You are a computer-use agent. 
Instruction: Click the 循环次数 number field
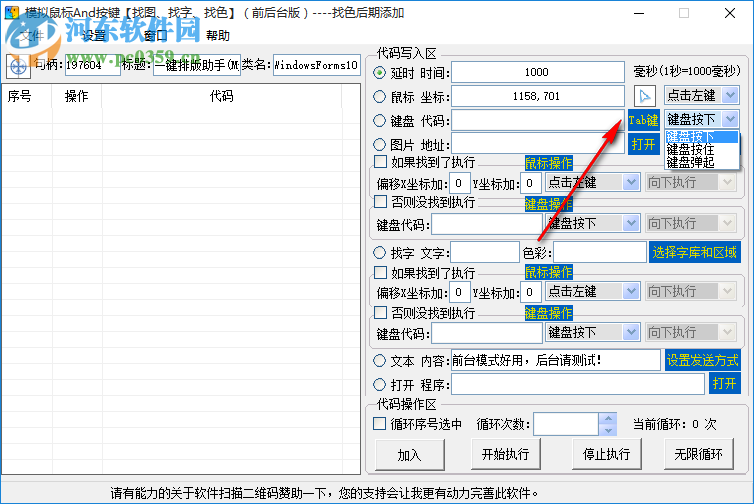click(x=566, y=424)
